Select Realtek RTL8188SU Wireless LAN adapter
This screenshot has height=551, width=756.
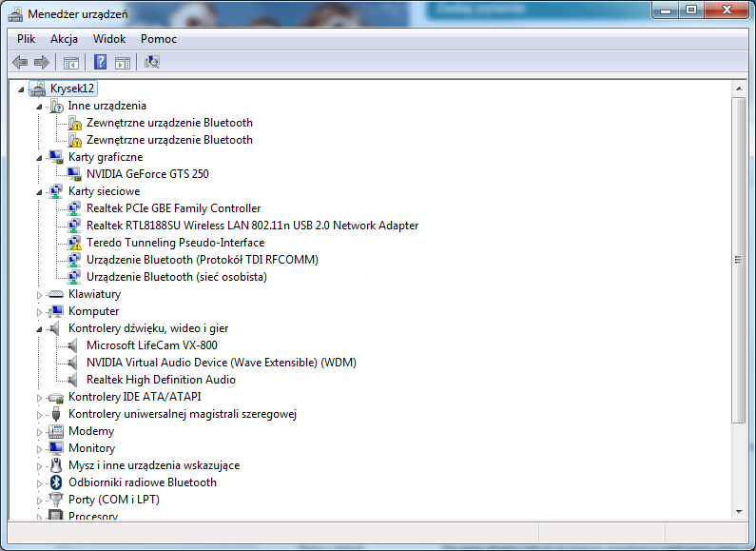(253, 226)
